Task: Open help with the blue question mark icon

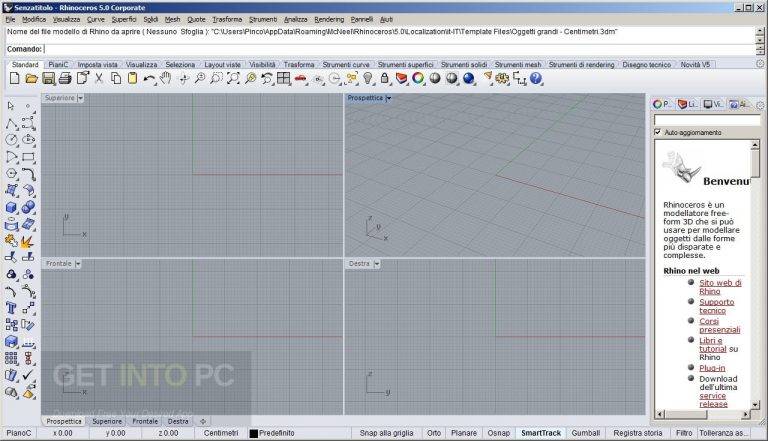Action: click(536, 78)
